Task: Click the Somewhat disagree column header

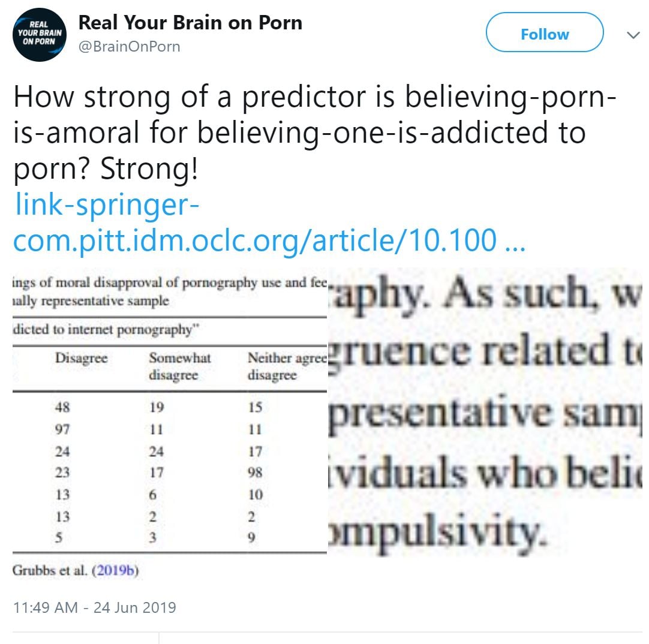Action: point(179,366)
